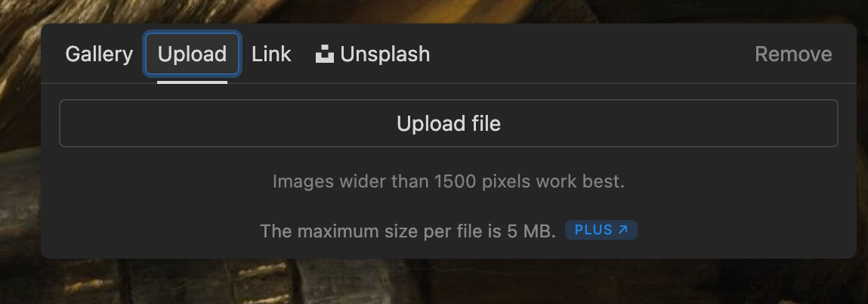This screenshot has width=868, height=304.
Task: Paste an image URL via Link tab
Action: 271,54
